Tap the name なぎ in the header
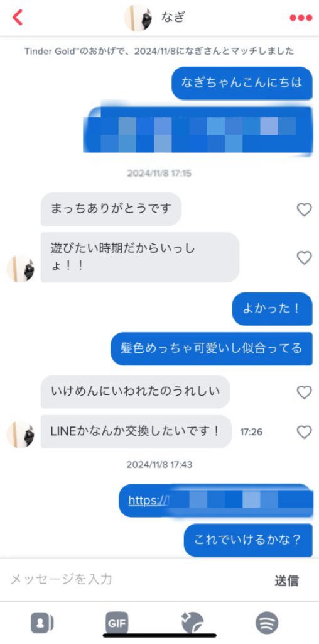Image resolution: width=319 pixels, height=644 pixels. tap(173, 18)
